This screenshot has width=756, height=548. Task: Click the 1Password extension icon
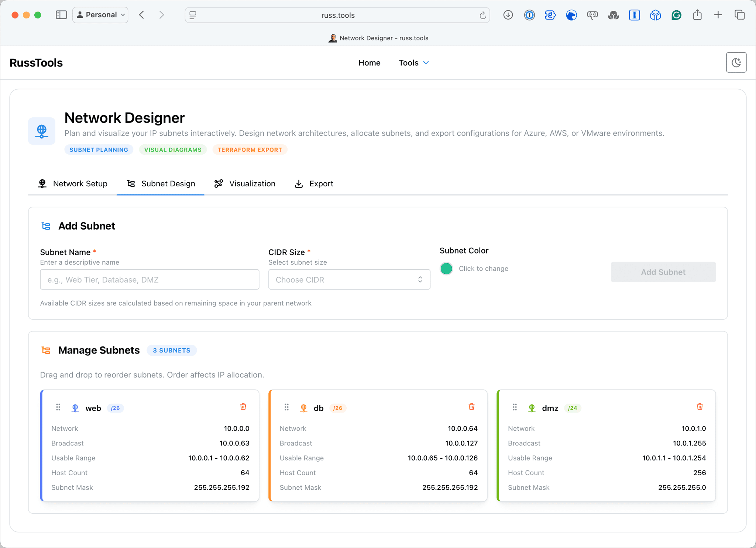[529, 15]
